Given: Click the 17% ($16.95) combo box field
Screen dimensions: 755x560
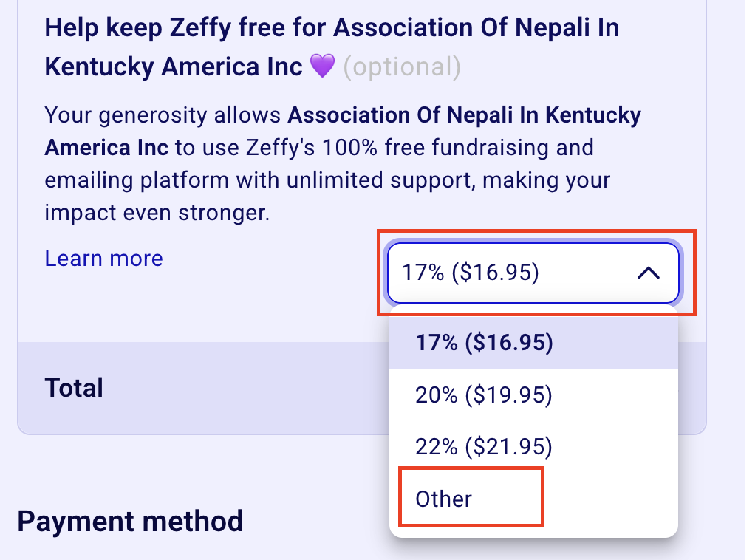Looking at the screenshot, I should pyautogui.click(x=533, y=273).
